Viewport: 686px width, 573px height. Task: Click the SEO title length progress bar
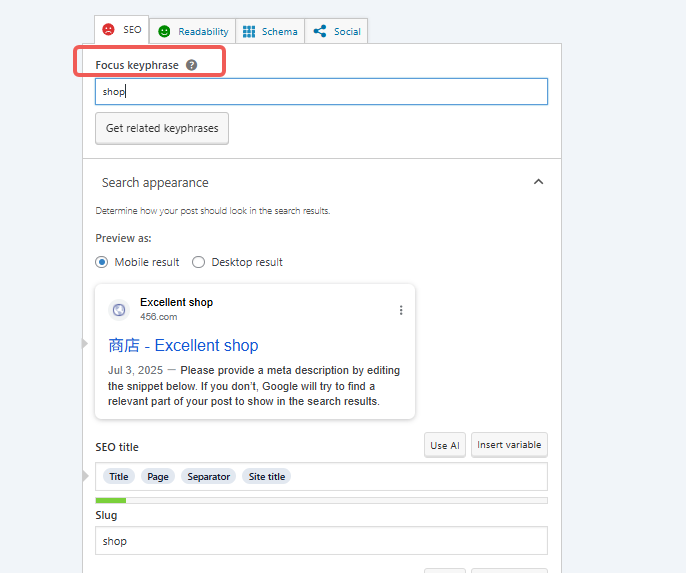[321, 500]
